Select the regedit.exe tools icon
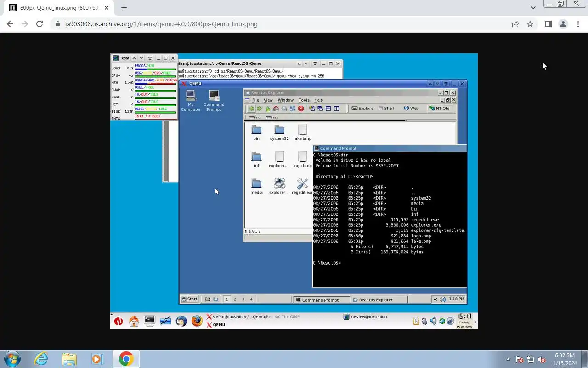 pos(302,186)
